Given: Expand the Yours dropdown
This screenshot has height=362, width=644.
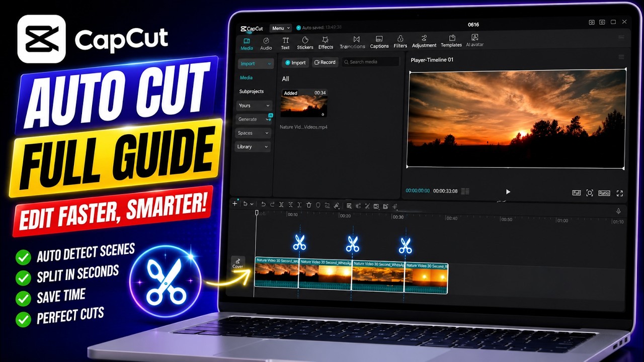Looking at the screenshot, I should 254,106.
